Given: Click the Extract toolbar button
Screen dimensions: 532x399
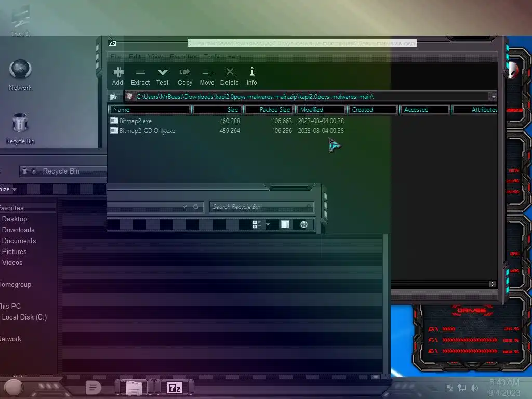Looking at the screenshot, I should [x=140, y=76].
